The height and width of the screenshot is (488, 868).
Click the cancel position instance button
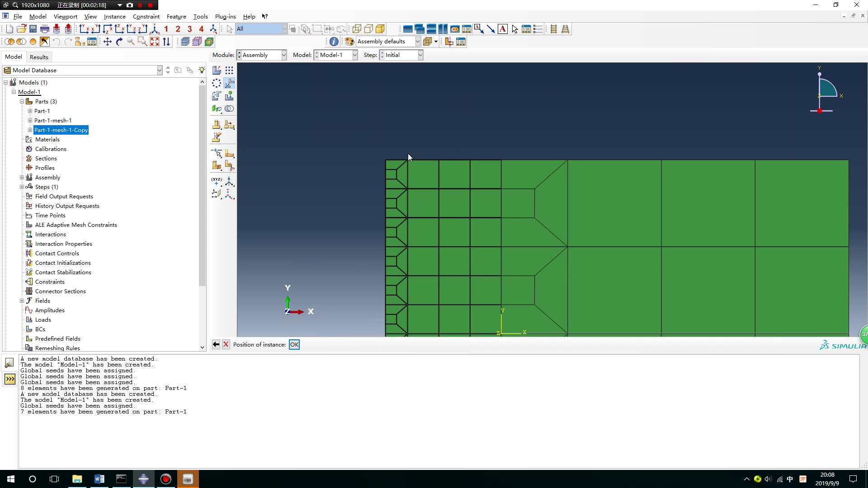[225, 344]
